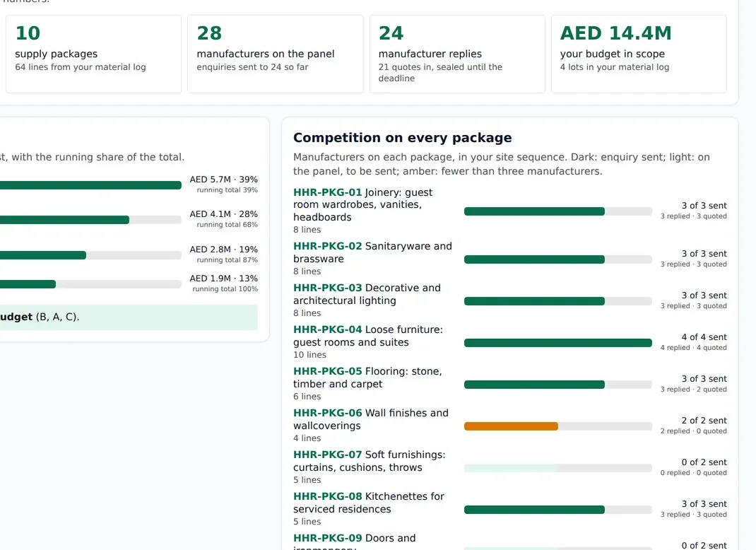Click '4 replied · 4 quoted' under PKG-04

[693, 347]
